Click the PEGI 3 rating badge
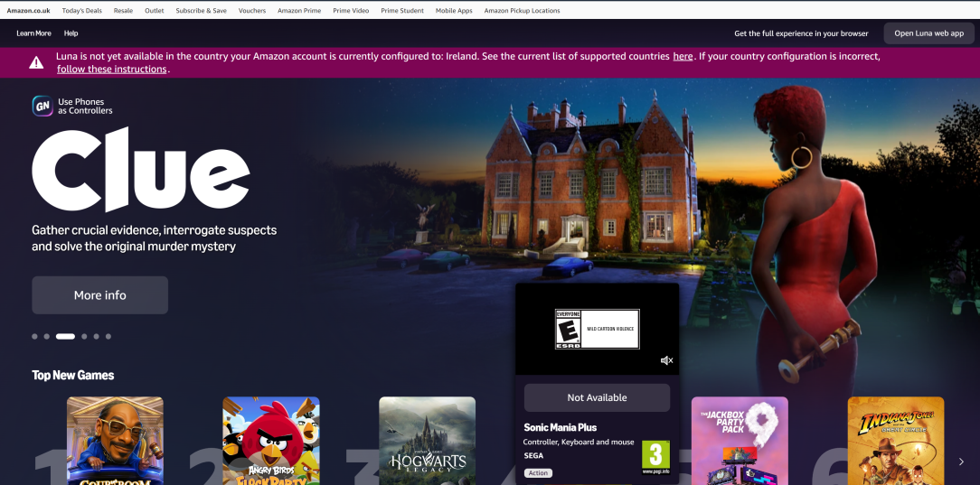 (655, 457)
